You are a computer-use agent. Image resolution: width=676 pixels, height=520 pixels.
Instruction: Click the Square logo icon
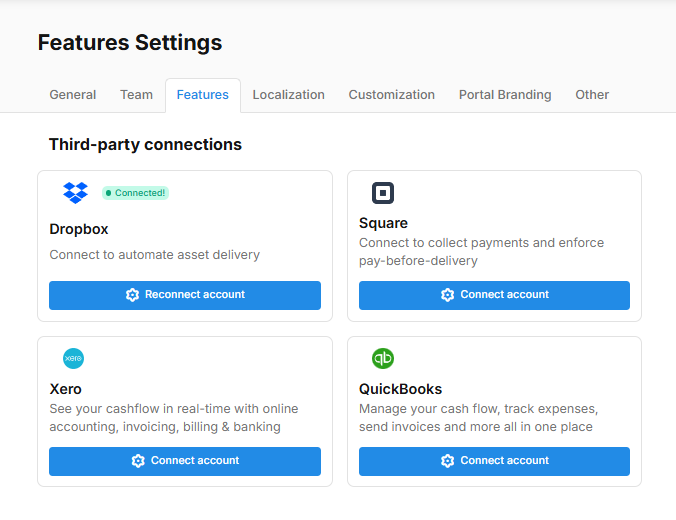[x=383, y=193]
